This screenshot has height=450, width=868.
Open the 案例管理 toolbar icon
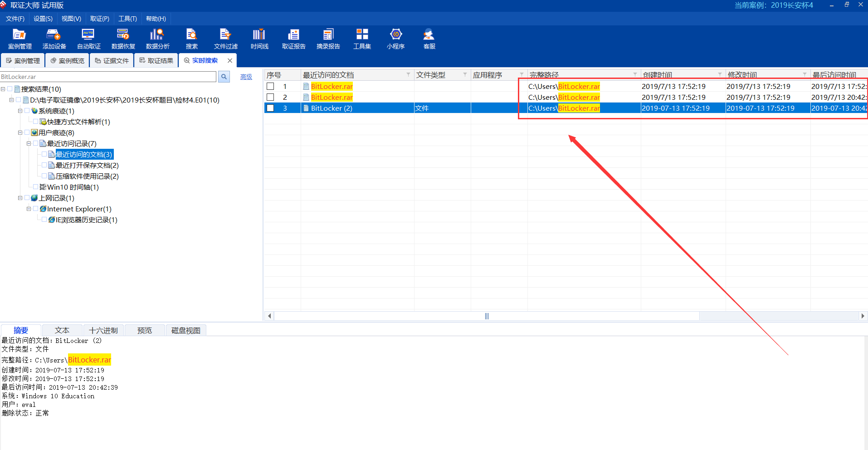[x=20, y=39]
